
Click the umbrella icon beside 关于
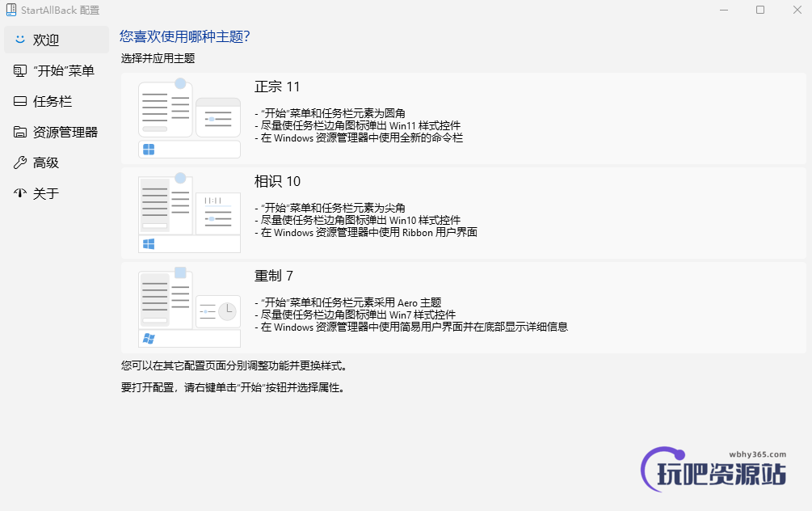pyautogui.click(x=20, y=193)
